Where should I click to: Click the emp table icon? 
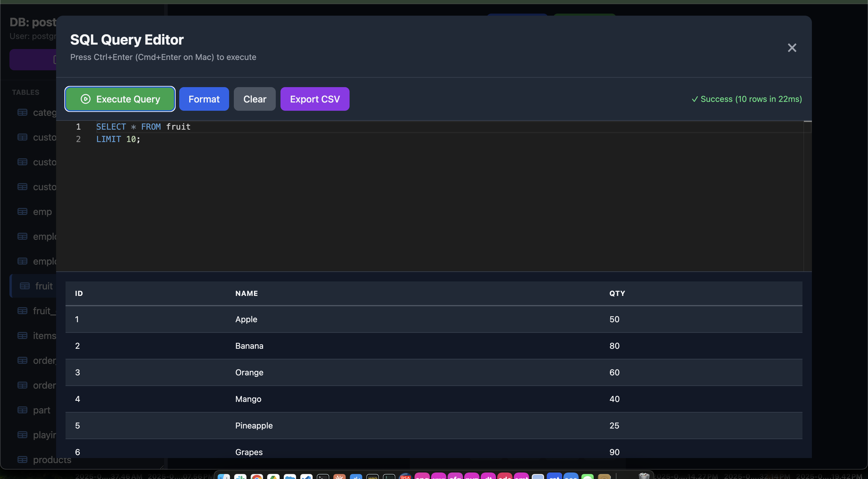pyautogui.click(x=22, y=211)
